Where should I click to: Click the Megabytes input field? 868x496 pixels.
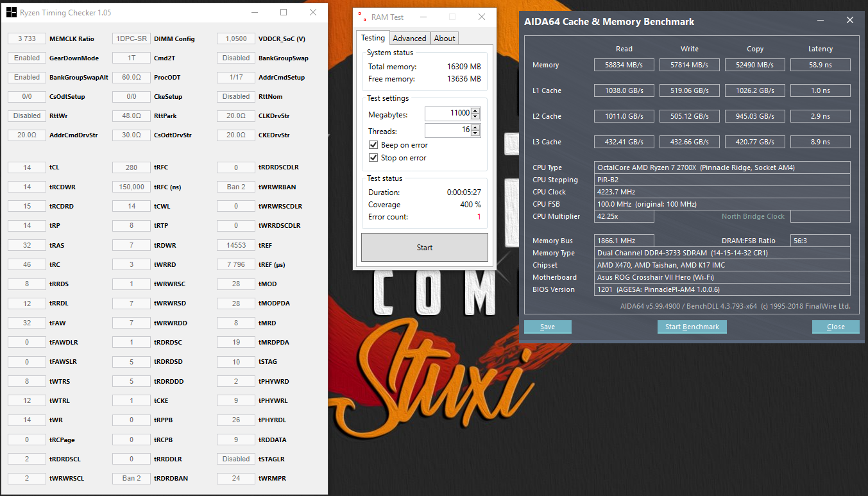(x=448, y=114)
